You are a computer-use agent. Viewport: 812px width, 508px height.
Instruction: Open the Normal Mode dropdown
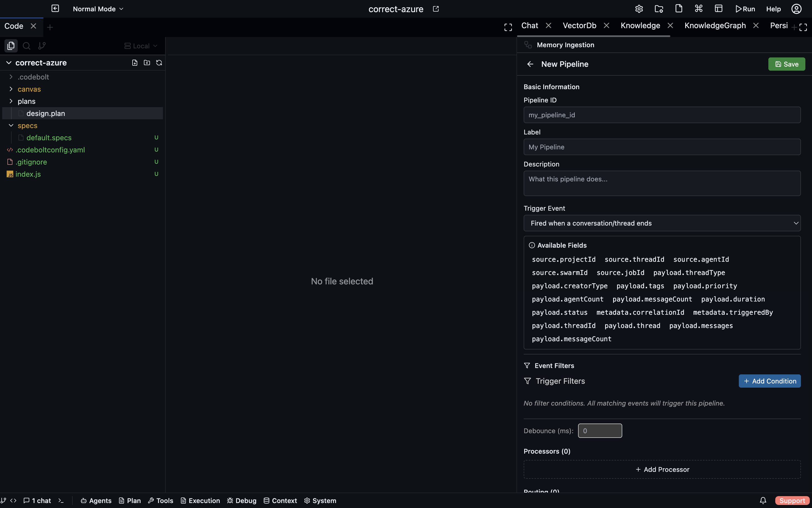click(x=98, y=9)
